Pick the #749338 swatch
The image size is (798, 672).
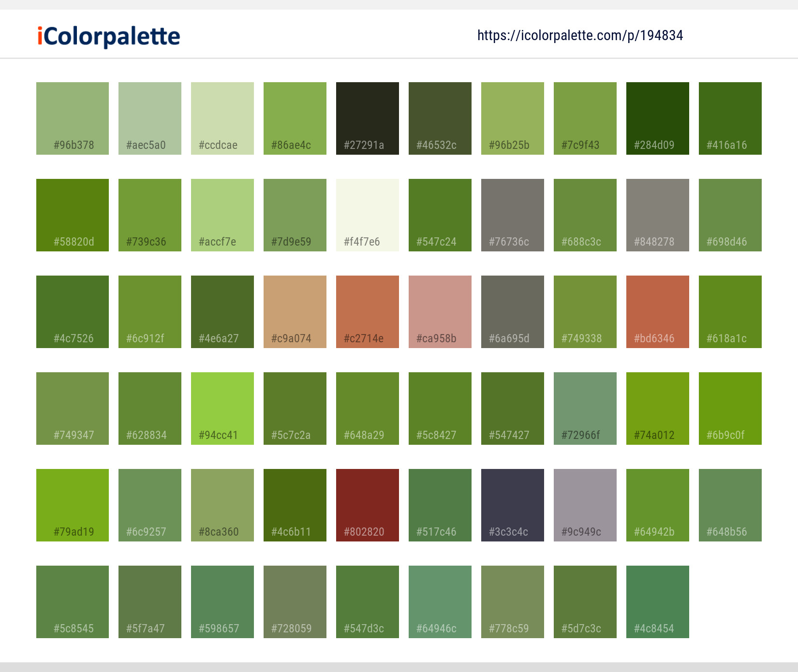pyautogui.click(x=585, y=312)
